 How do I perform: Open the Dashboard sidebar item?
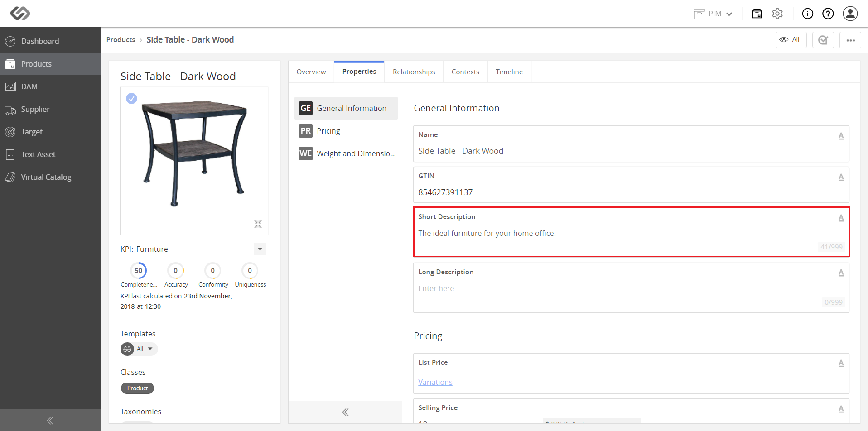pyautogui.click(x=50, y=41)
